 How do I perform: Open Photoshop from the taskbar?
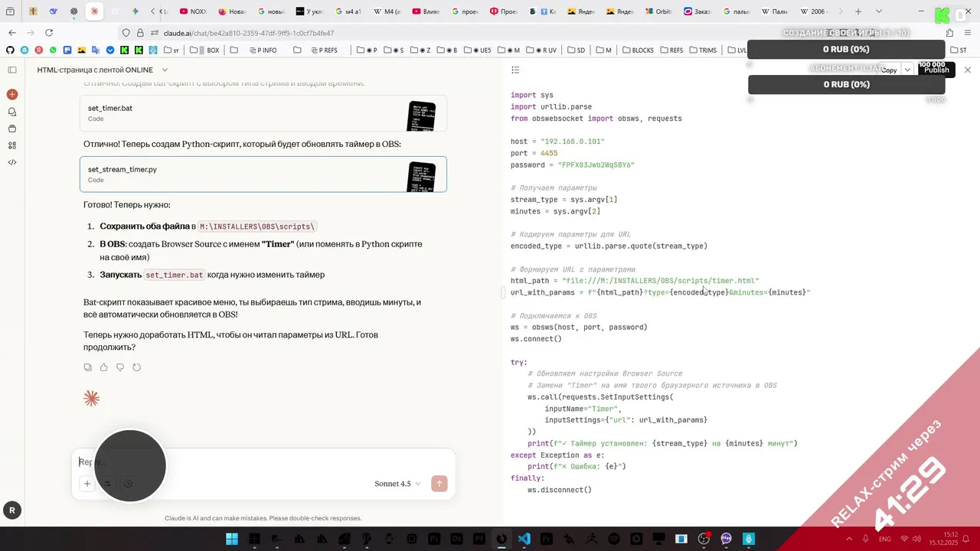click(434, 539)
